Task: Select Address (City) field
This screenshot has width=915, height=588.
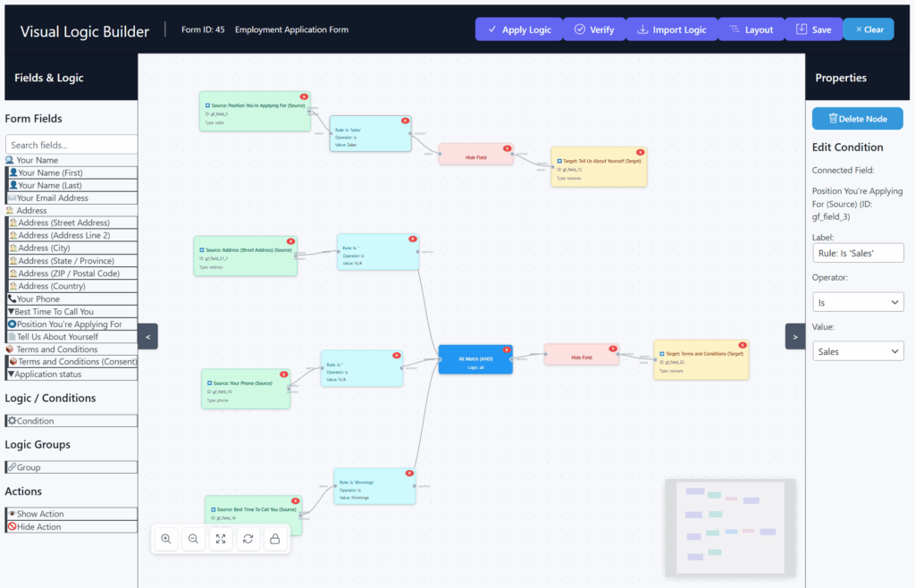Action: [71, 248]
